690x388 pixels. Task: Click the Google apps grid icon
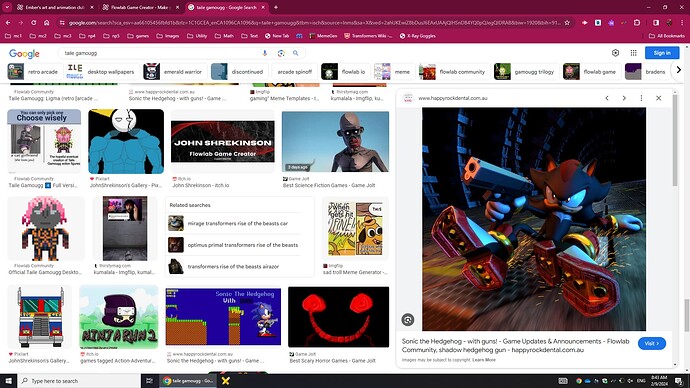pyautogui.click(x=633, y=53)
